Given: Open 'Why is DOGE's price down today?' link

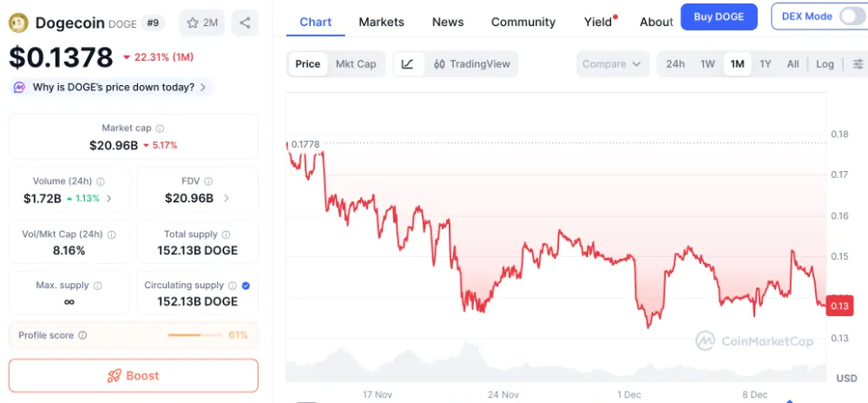Looking at the screenshot, I should (111, 87).
